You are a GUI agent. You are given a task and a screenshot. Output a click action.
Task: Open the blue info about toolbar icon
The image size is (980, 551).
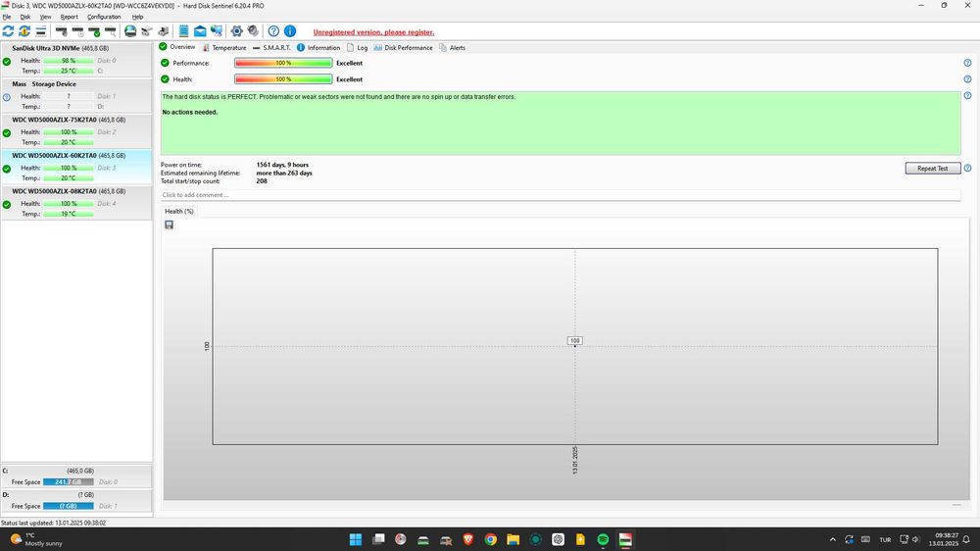click(x=290, y=30)
